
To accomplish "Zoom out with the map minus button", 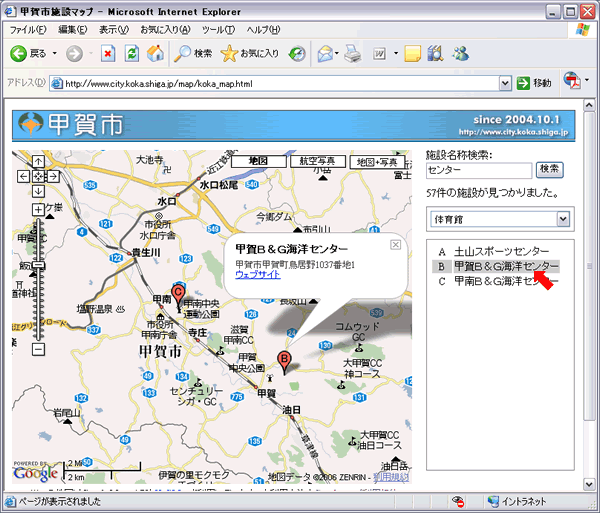I will [38, 349].
